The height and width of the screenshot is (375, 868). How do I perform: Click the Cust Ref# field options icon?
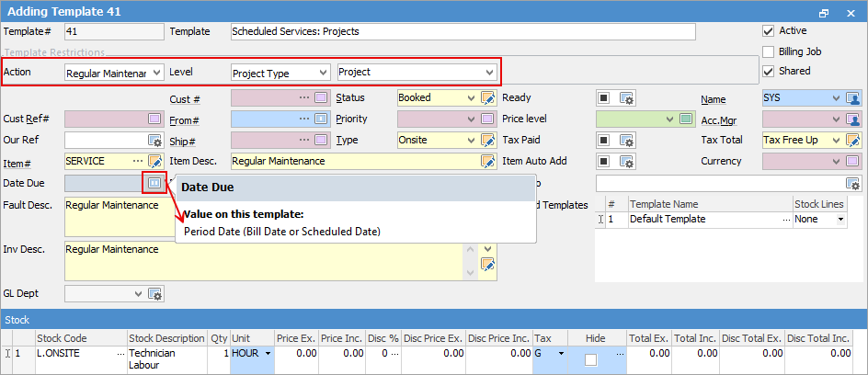(155, 119)
